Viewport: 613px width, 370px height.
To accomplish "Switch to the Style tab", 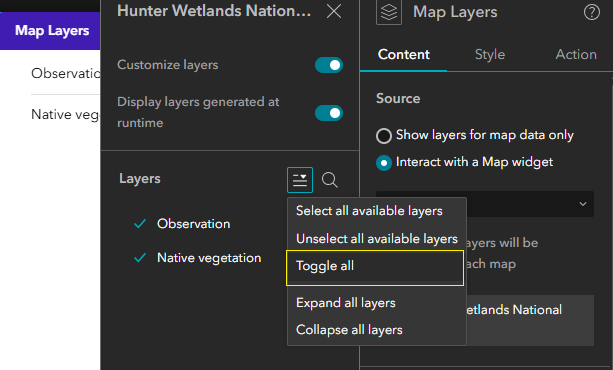I will click(489, 54).
